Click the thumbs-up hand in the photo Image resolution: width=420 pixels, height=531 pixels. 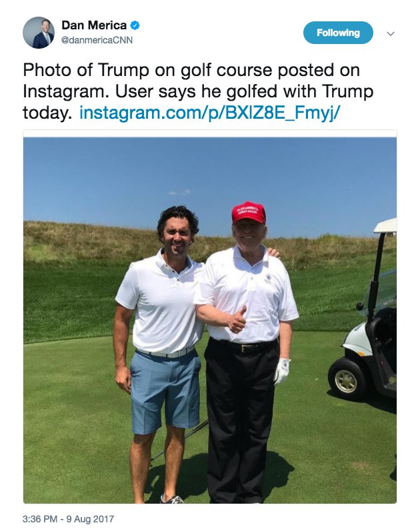[x=236, y=320]
